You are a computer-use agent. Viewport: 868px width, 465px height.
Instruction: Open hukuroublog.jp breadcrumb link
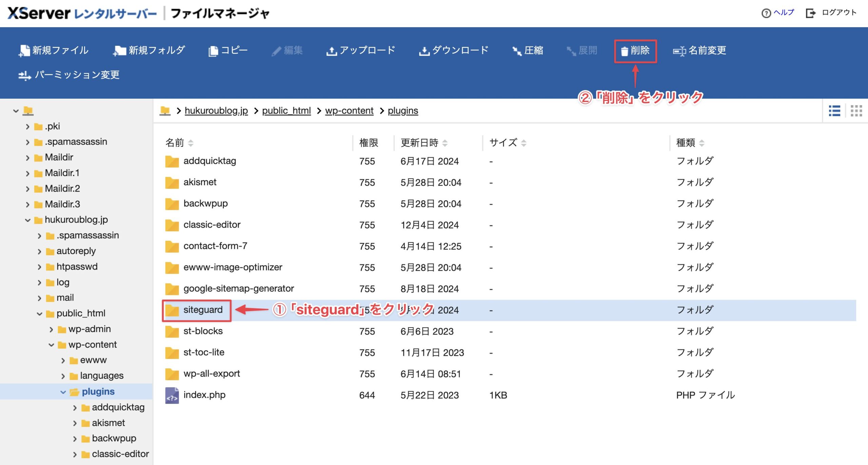tap(216, 111)
